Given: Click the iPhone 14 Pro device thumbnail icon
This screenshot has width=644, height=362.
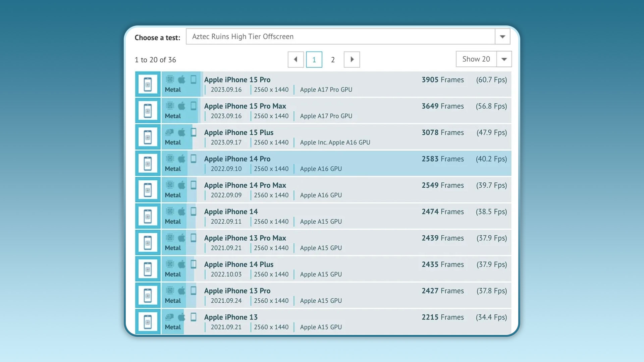Looking at the screenshot, I should click(x=148, y=164).
